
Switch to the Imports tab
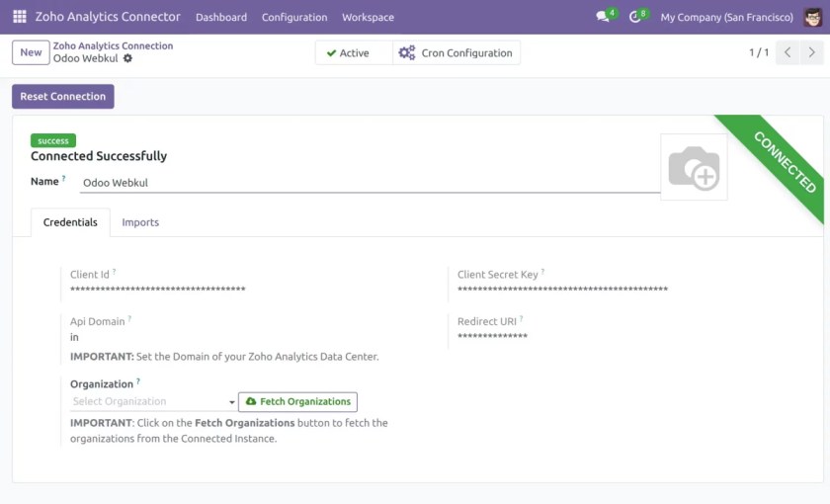[x=140, y=222]
